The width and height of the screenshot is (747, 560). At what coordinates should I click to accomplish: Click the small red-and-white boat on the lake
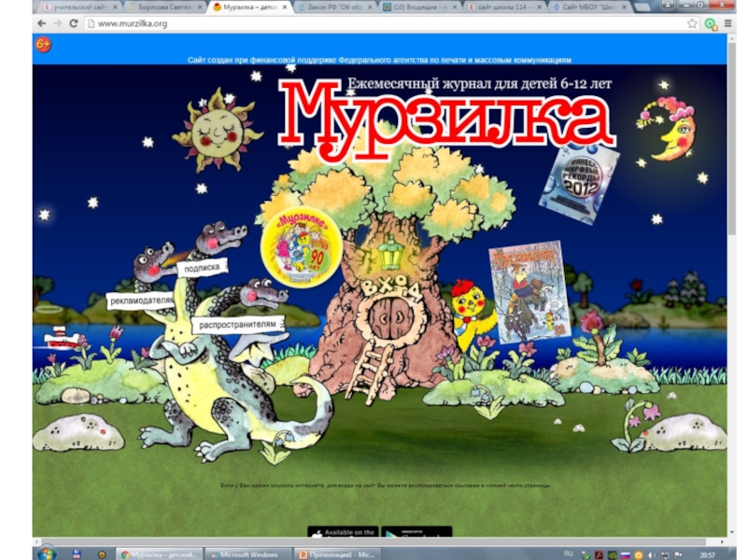(x=62, y=338)
